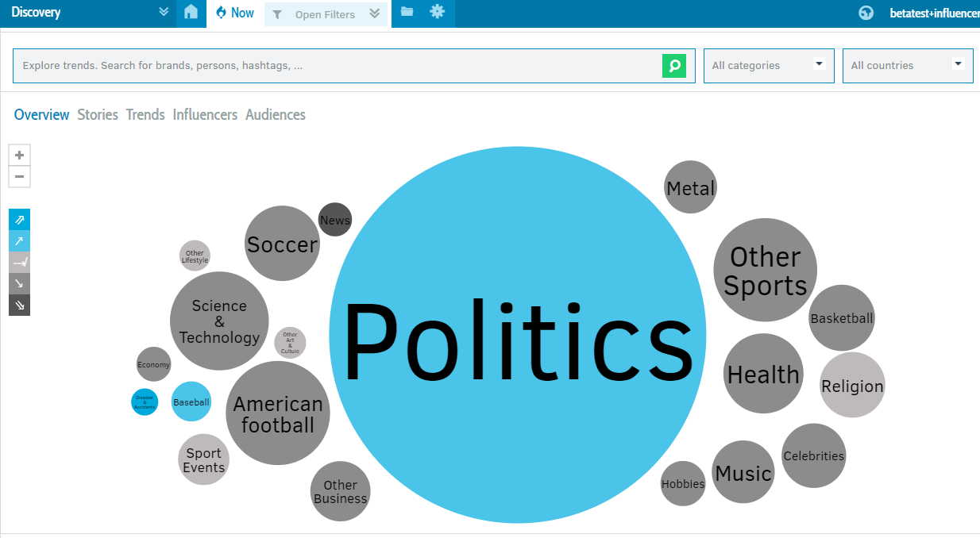The height and width of the screenshot is (538, 980).
Task: Click the home icon in top bar
Action: 191,13
